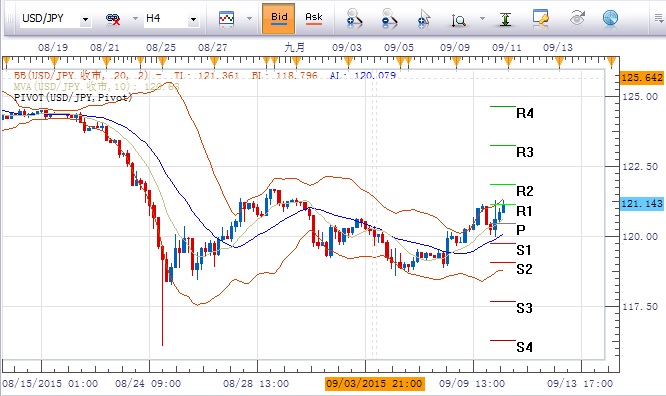Open the USD/JPY symbol dropdown
Viewport: 666px width, 396px height.
[85, 19]
